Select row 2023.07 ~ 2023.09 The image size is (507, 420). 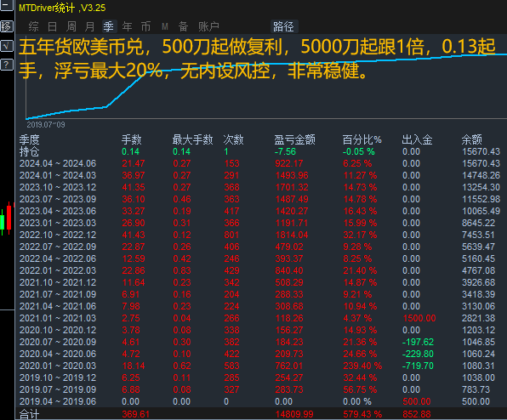pyautogui.click(x=260, y=199)
